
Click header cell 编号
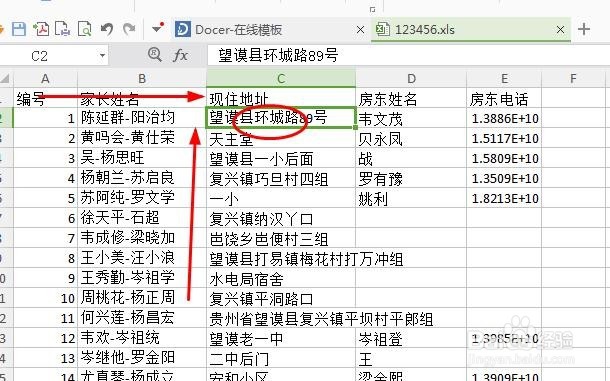(45, 99)
